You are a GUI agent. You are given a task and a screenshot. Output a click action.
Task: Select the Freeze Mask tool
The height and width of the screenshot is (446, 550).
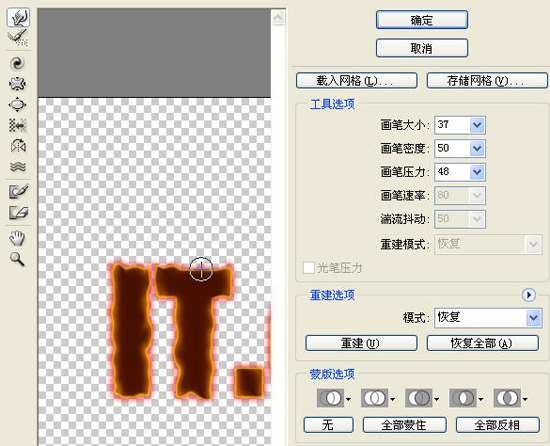pyautogui.click(x=18, y=191)
